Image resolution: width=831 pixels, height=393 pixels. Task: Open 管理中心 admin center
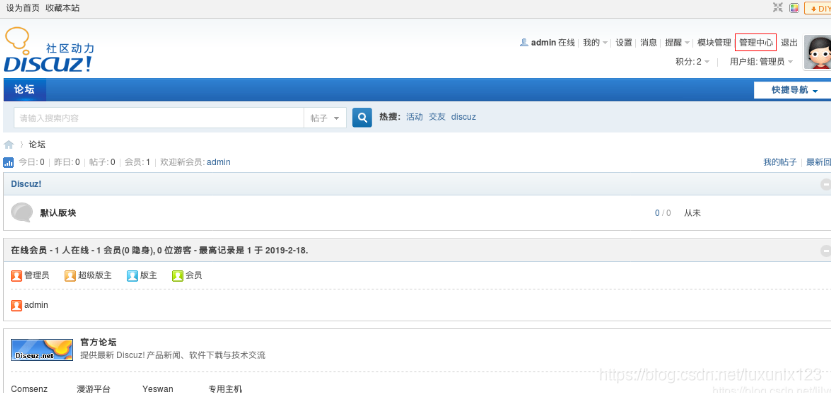(x=756, y=42)
